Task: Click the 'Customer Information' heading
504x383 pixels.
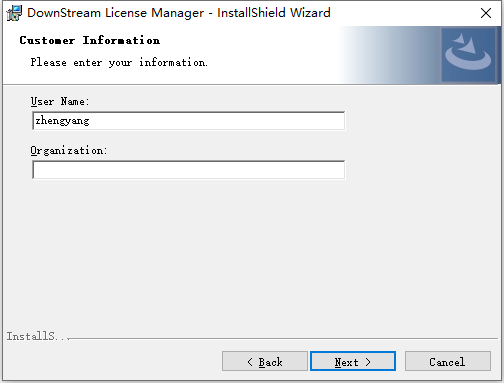Action: (90, 40)
